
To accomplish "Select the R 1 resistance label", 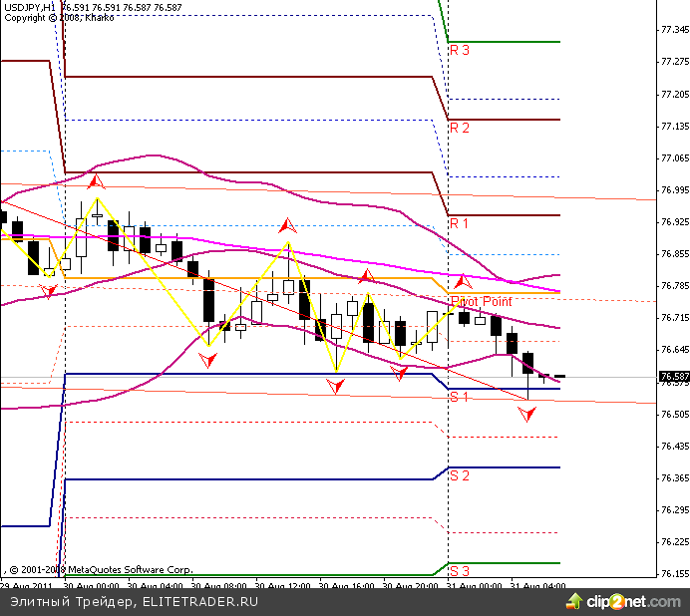I will tap(460, 223).
